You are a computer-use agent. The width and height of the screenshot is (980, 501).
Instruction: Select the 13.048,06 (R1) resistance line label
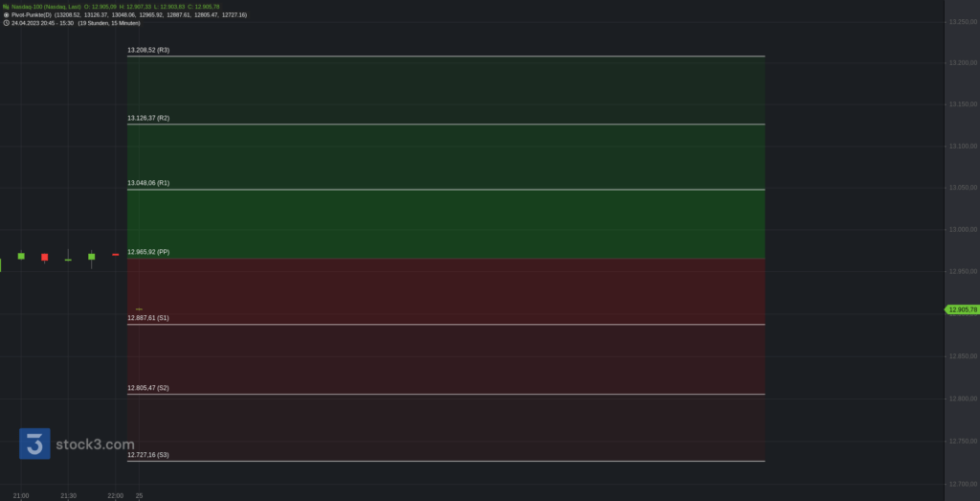[148, 183]
